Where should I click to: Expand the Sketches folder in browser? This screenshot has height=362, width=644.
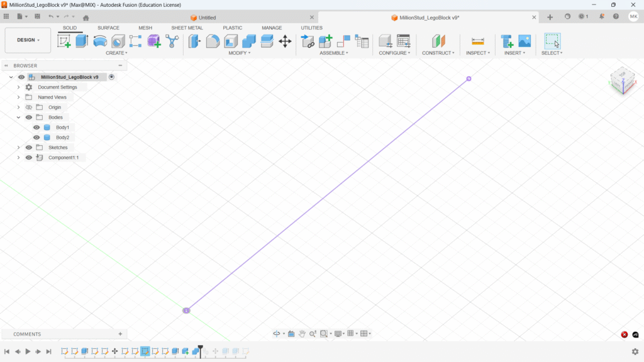[x=19, y=148]
